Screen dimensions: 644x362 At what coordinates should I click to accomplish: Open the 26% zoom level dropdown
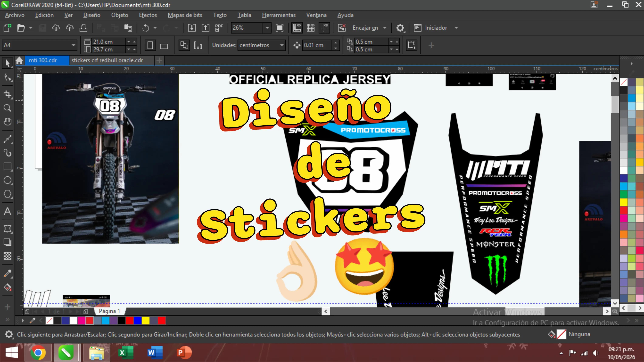click(267, 28)
